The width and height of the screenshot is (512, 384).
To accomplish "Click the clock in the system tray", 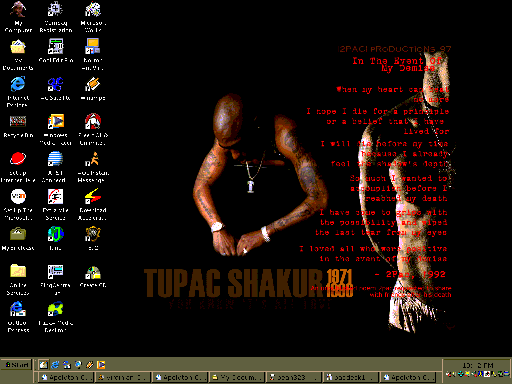I will coord(478,365).
